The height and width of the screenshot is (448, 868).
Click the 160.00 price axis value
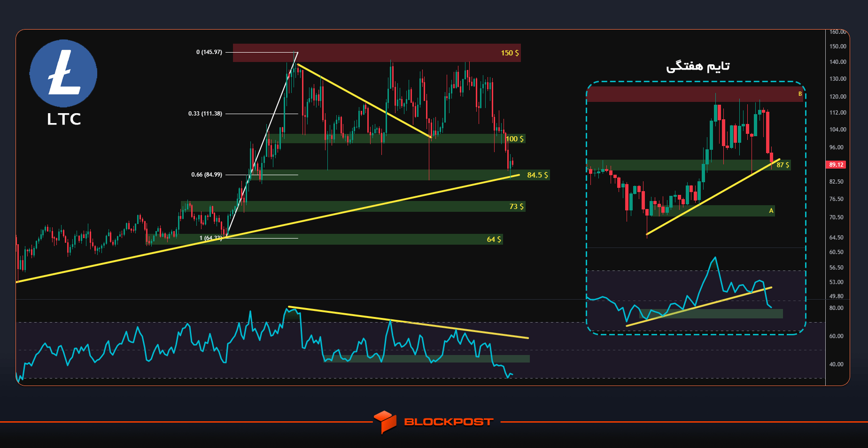(838, 32)
